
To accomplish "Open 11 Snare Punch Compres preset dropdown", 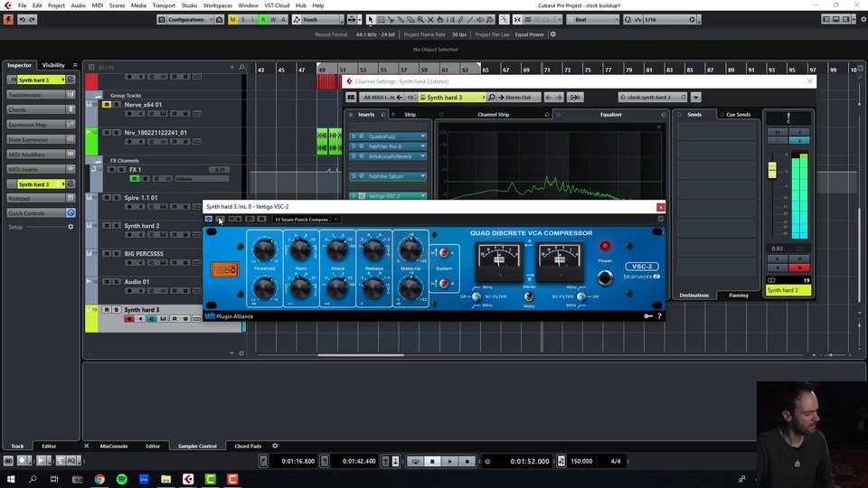I will click(304, 220).
